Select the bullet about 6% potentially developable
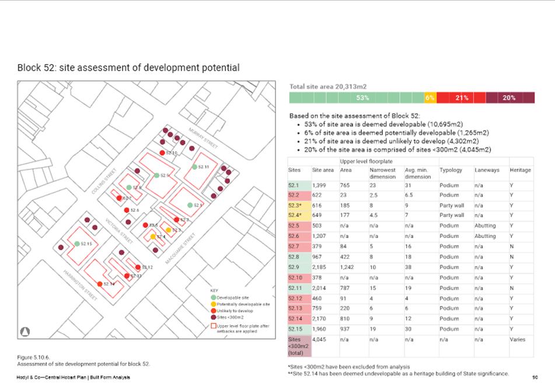The width and height of the screenshot is (555, 392). (x=396, y=132)
